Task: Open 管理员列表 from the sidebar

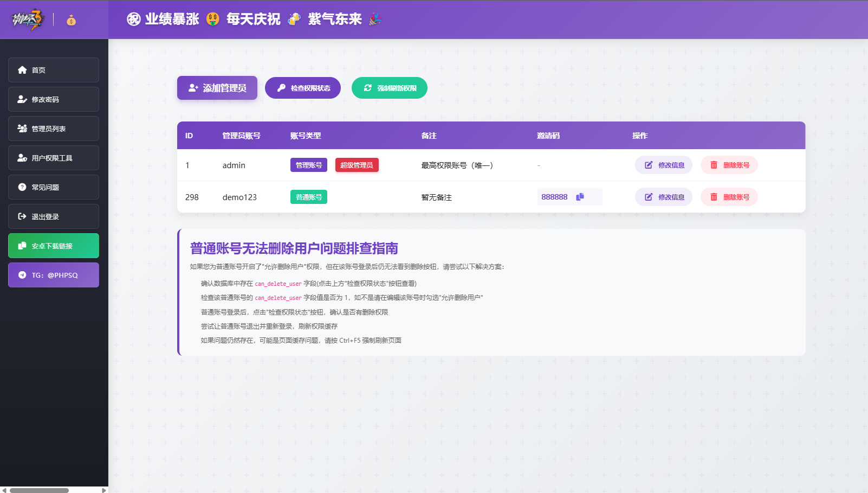Action: pos(53,128)
